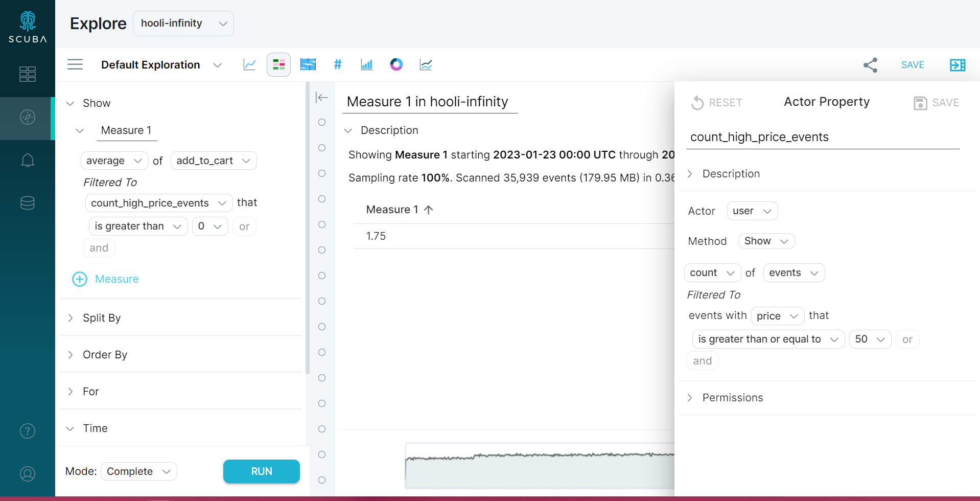This screenshot has width=980, height=501.
Task: Open the add_to_cart dropdown
Action: 214,161
